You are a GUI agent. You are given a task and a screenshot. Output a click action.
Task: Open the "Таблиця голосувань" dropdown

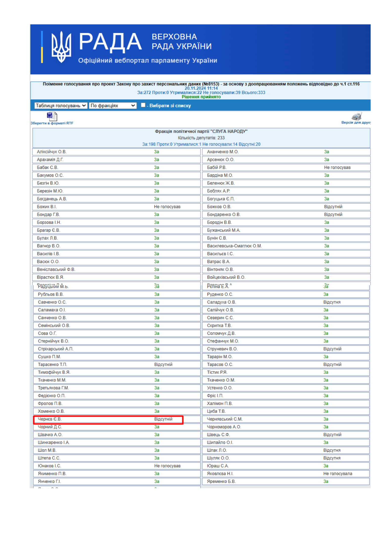pyautogui.click(x=61, y=106)
